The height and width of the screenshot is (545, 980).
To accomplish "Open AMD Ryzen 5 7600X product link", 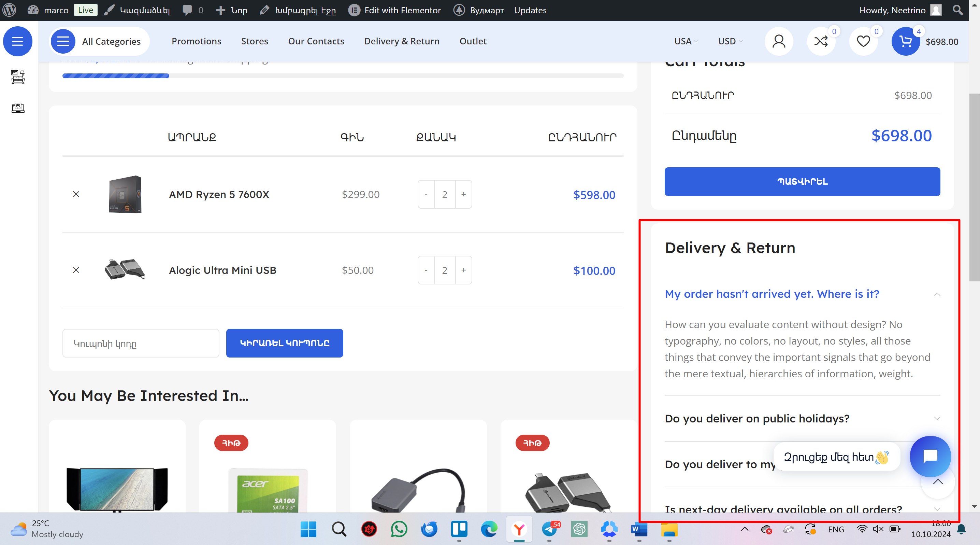I will point(219,195).
